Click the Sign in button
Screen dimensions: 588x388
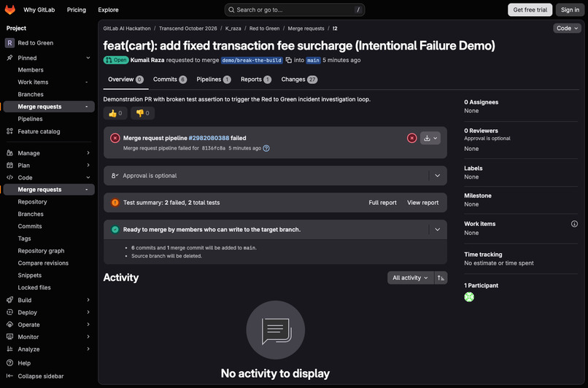[x=570, y=9]
